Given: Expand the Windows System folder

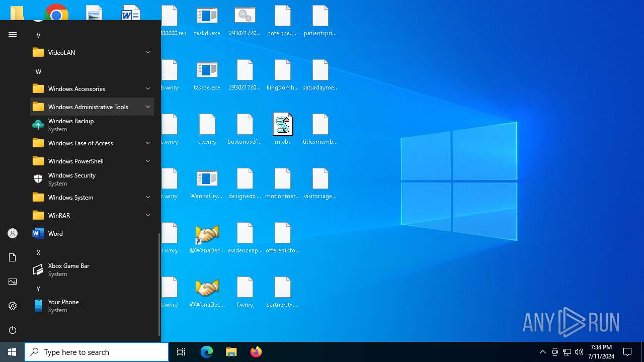Looking at the screenshot, I should point(92,197).
